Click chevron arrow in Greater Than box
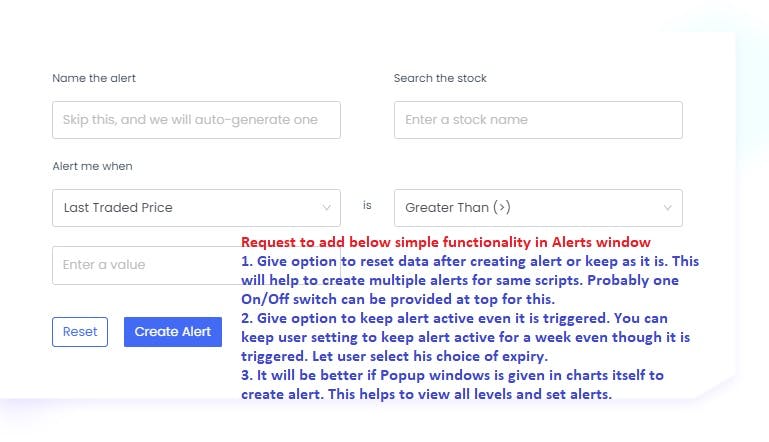 667,208
